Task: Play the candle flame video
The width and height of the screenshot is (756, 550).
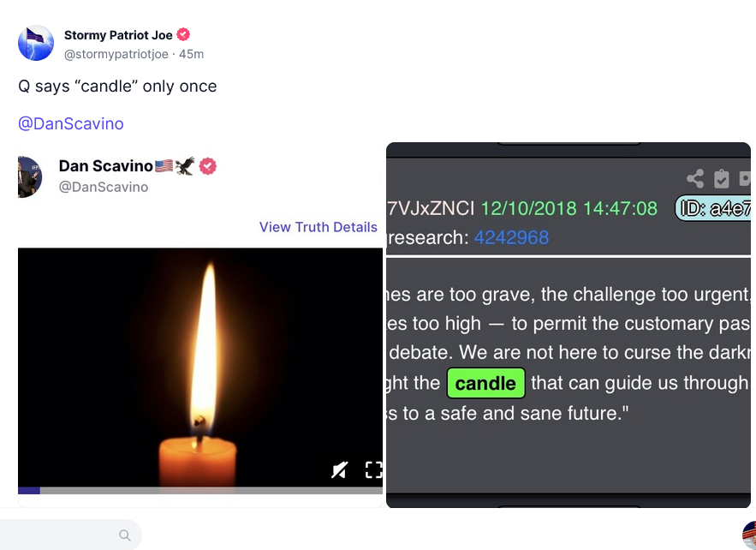Action: (x=200, y=368)
